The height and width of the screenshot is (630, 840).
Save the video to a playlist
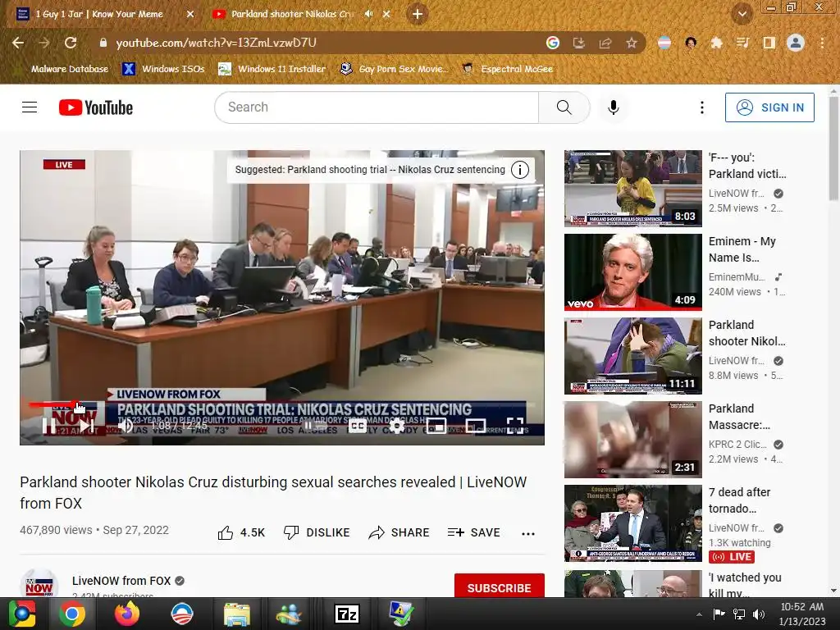pos(473,532)
